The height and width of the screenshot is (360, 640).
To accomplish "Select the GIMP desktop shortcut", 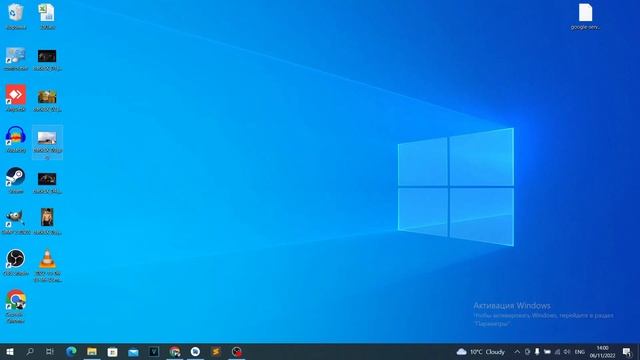I will [16, 221].
